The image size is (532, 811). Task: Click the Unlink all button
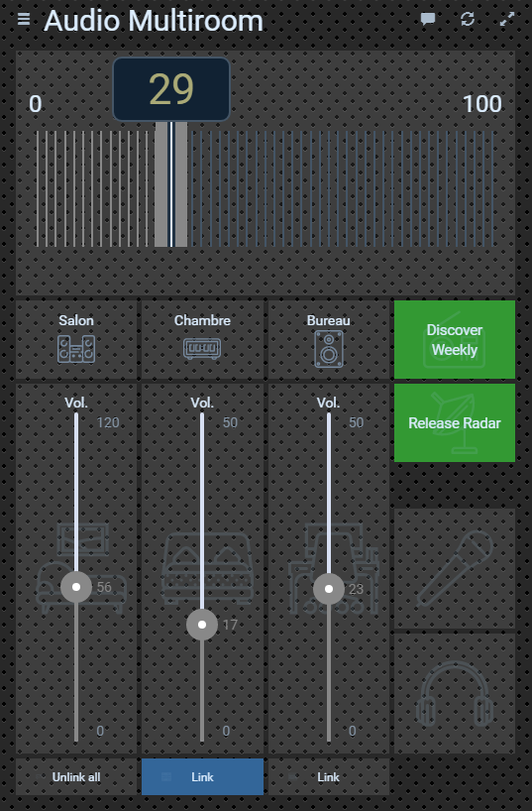click(x=76, y=777)
